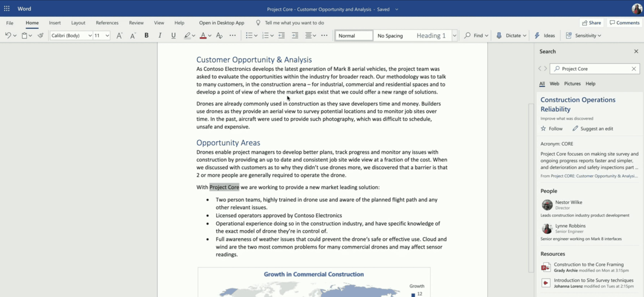Select the Normal style
Screen dimensions: 644x297
[x=354, y=36]
